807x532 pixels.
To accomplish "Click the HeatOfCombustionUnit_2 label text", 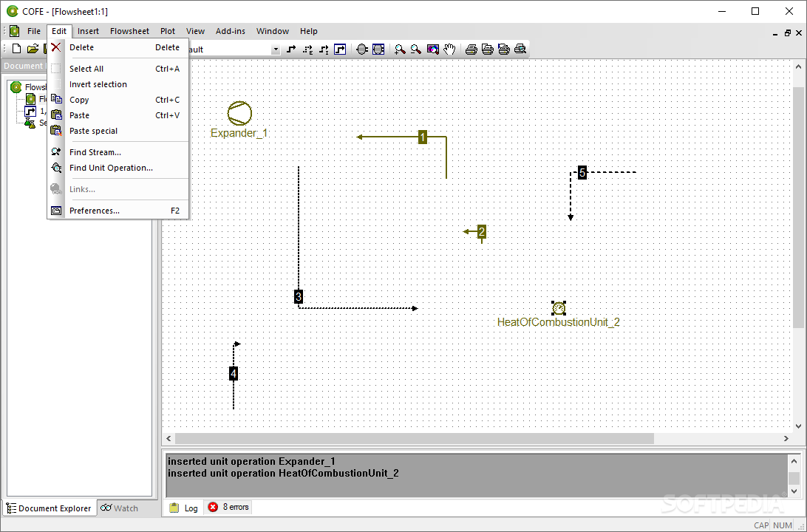I will (x=559, y=322).
